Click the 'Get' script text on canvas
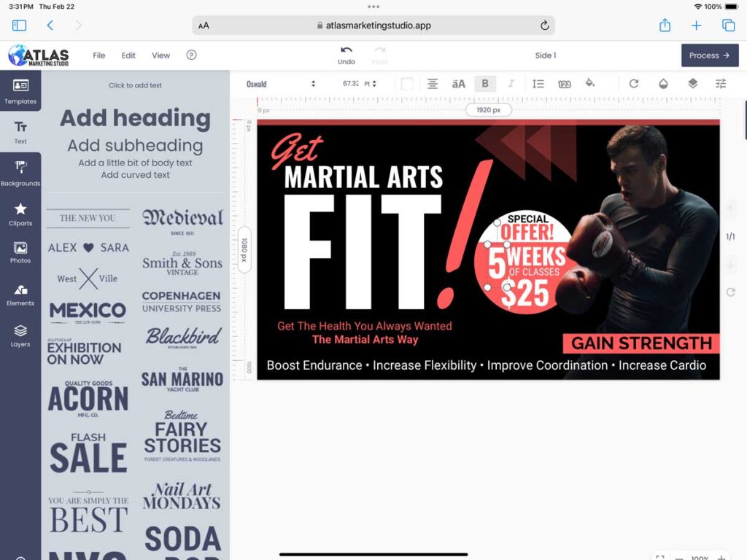This screenshot has width=747, height=560. coord(296,151)
